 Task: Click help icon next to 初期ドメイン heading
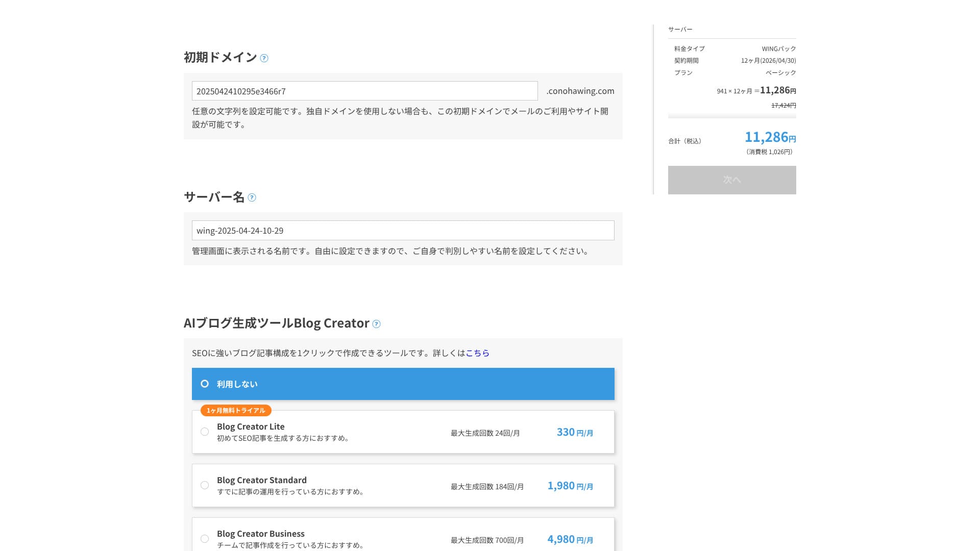point(264,58)
